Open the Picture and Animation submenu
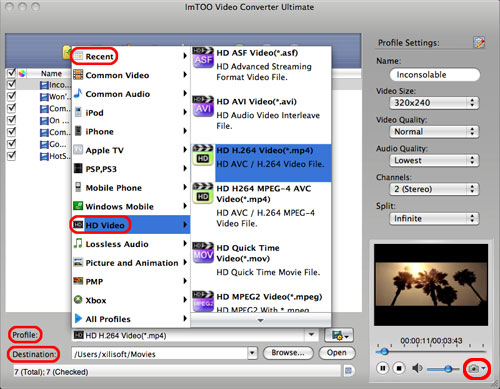500x389 pixels. (131, 263)
